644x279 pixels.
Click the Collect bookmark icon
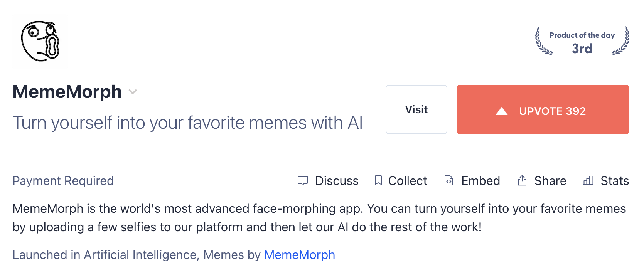378,180
